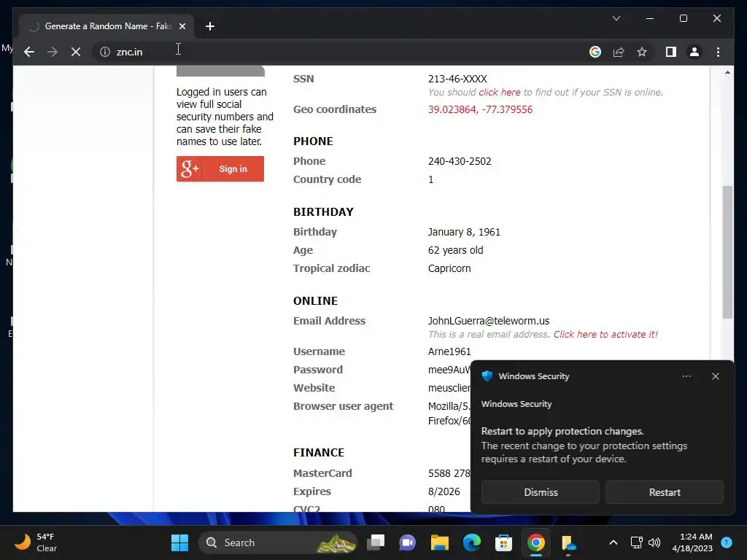Select the username Arne1961
This screenshot has height=560, width=747.
tap(449, 351)
